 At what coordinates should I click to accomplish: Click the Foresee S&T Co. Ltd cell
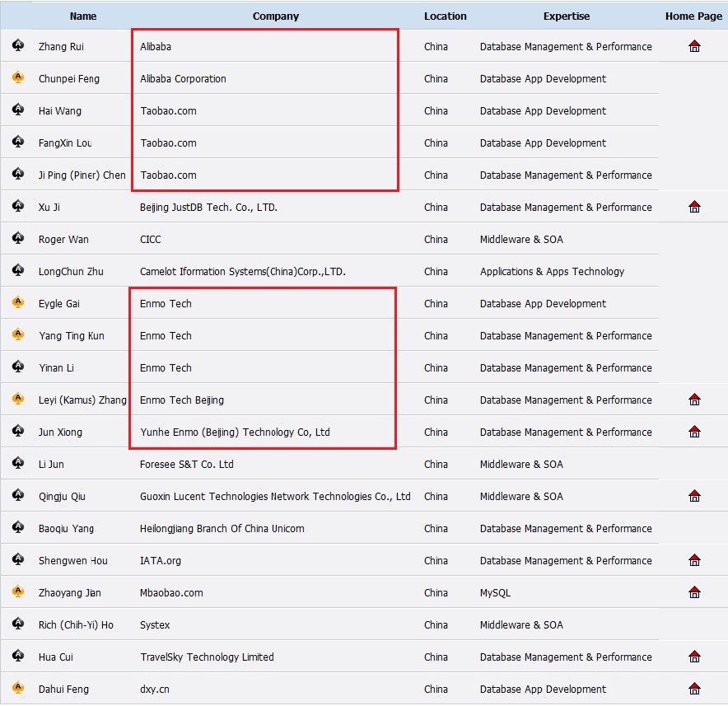[187, 464]
